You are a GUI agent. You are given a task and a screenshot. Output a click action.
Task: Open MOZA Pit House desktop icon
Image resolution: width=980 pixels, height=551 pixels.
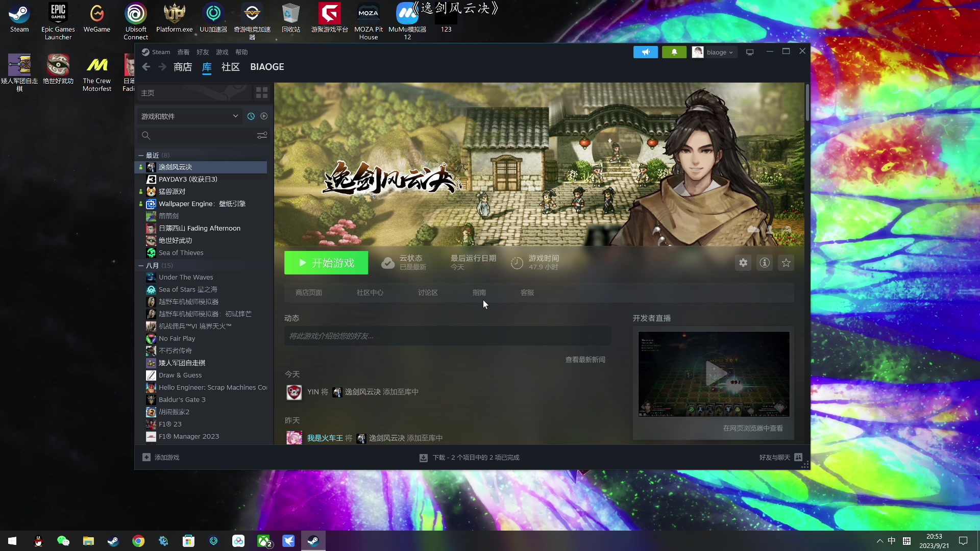(x=369, y=21)
